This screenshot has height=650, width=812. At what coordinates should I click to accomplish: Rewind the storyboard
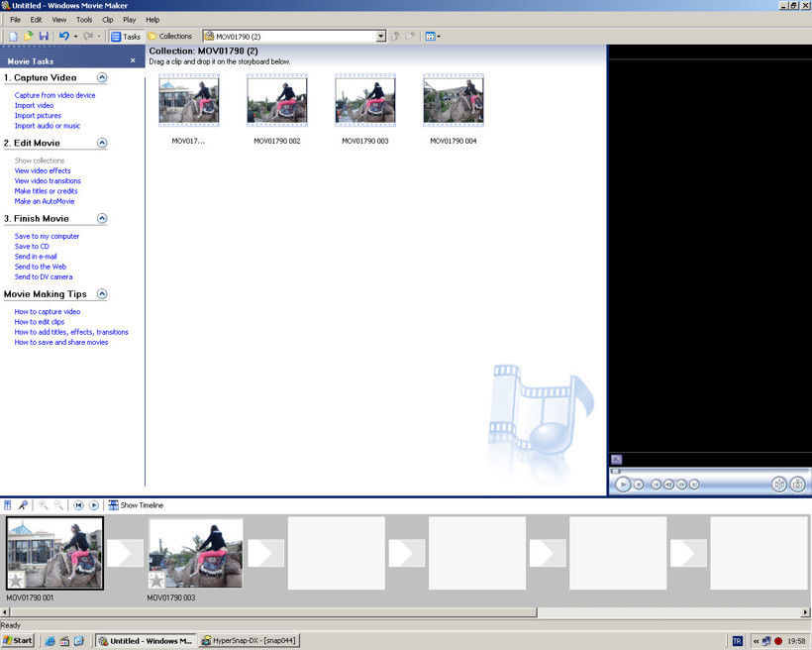pos(78,505)
